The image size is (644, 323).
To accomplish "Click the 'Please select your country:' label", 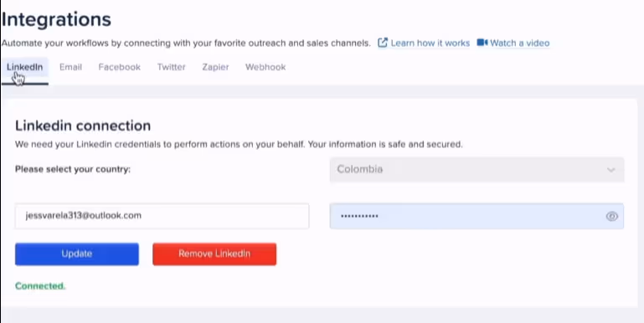I will [x=73, y=169].
